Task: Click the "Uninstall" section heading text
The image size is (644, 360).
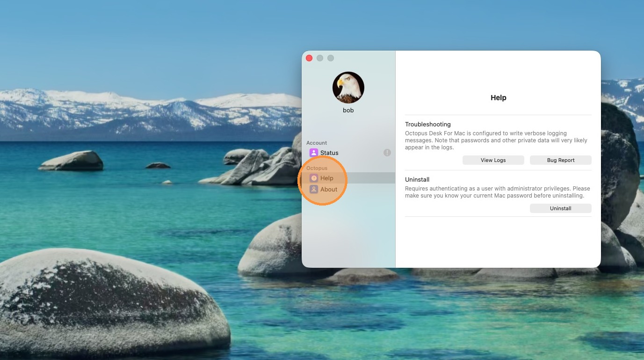Action: point(417,180)
